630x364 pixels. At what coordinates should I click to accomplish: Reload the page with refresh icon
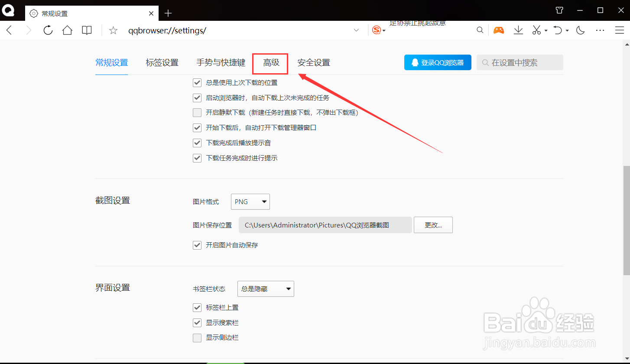click(x=48, y=30)
